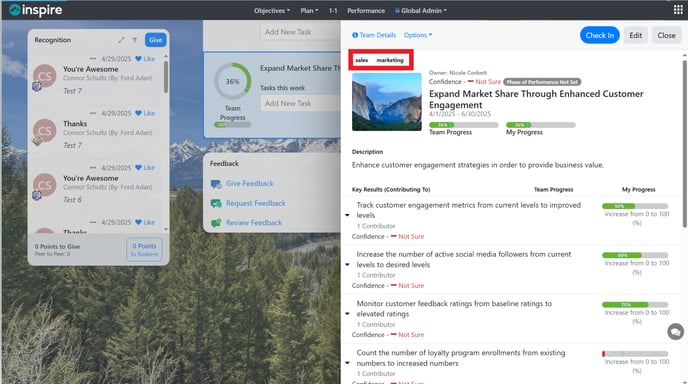Click the expand icon in Recognition panel

tap(121, 40)
